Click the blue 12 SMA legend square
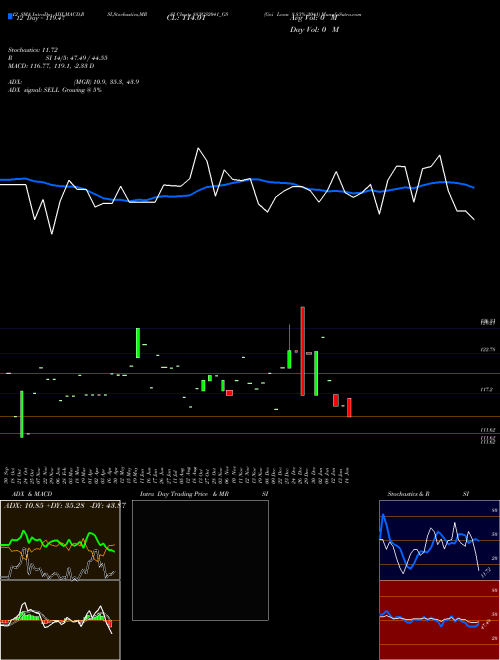This screenshot has width=500, height=660. pos(10,16)
